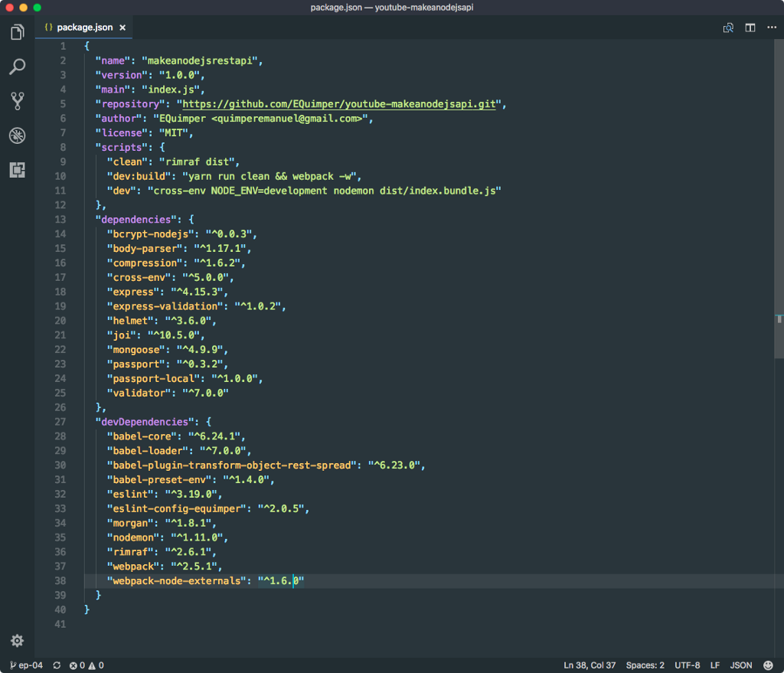This screenshot has height=673, width=784.
Task: Click the synchronize changes icon in status bar
Action: tap(57, 665)
